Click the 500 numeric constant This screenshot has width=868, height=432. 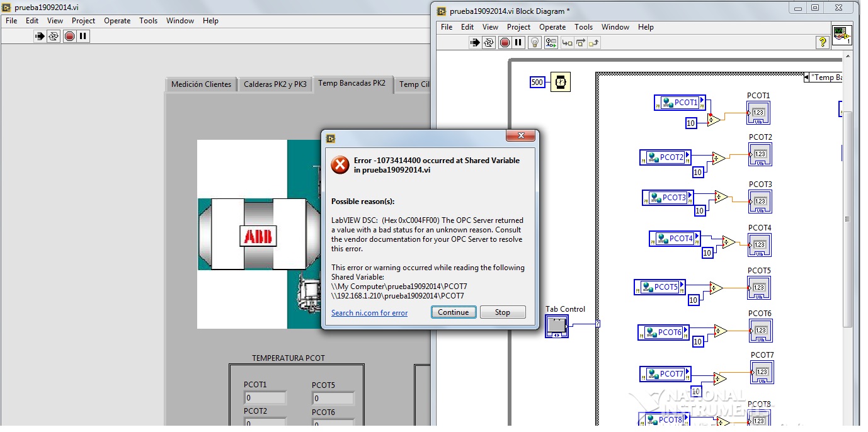point(537,82)
